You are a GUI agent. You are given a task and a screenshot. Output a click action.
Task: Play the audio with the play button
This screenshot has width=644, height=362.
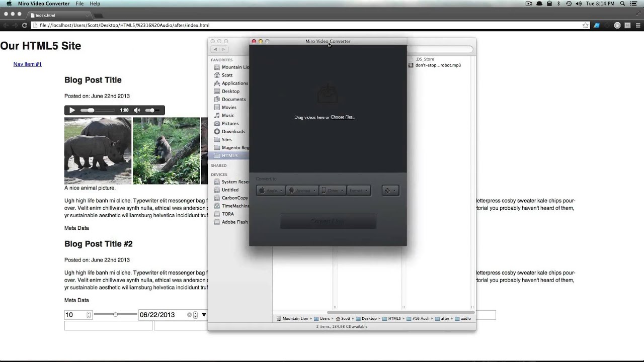pyautogui.click(x=72, y=110)
